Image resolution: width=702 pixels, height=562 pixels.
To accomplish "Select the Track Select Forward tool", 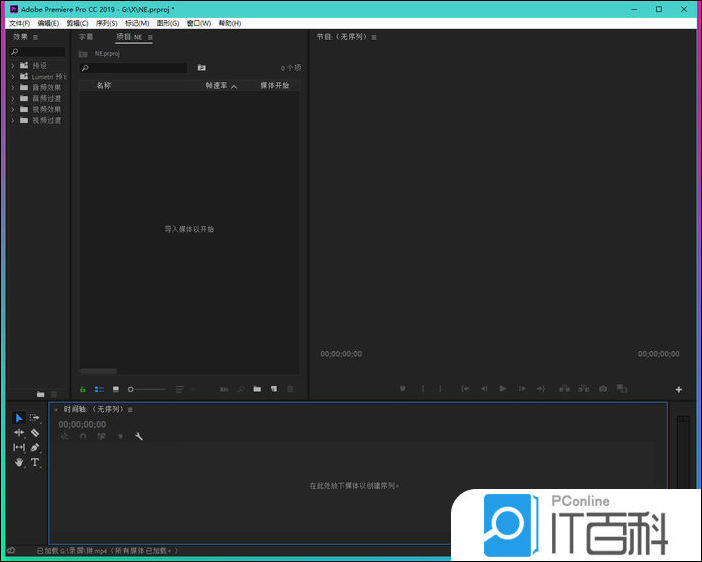I will (35, 418).
